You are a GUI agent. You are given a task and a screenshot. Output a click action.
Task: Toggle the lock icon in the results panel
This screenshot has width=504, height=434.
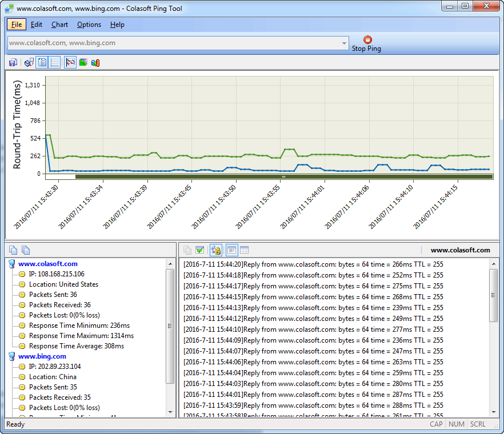[x=216, y=250]
